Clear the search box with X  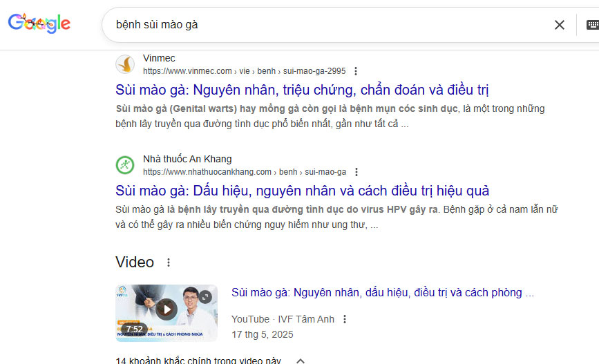(x=560, y=25)
